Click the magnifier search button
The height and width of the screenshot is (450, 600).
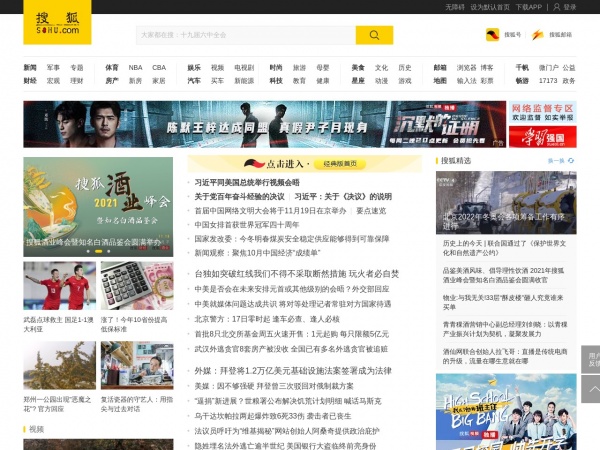click(x=374, y=35)
